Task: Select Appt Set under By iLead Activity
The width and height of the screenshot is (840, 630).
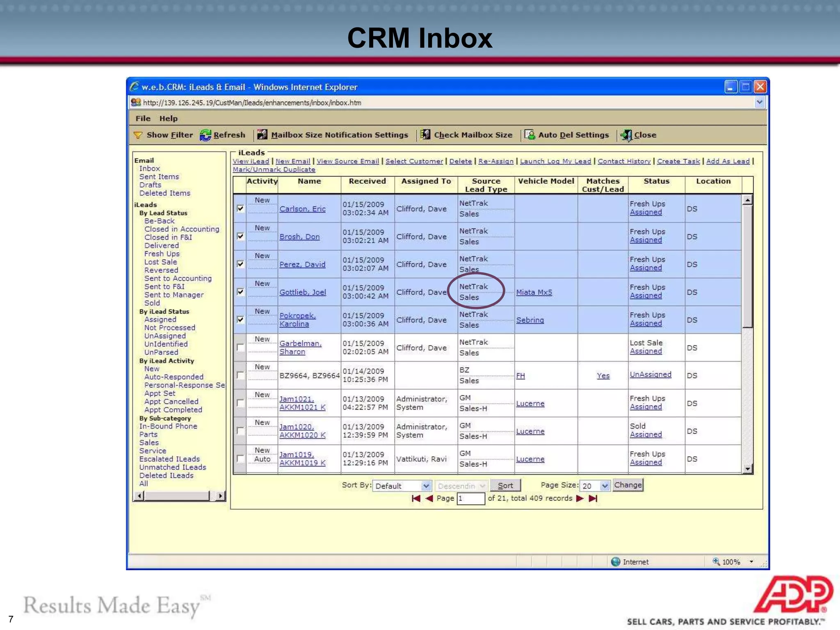Action: click(160, 393)
